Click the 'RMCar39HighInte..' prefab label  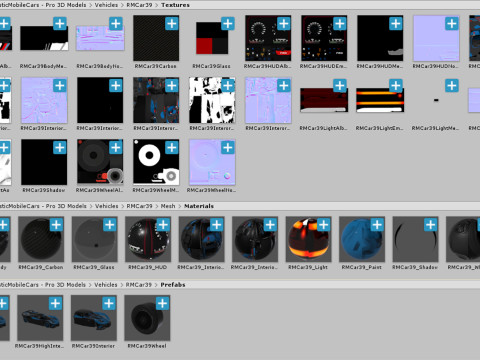coord(39,346)
